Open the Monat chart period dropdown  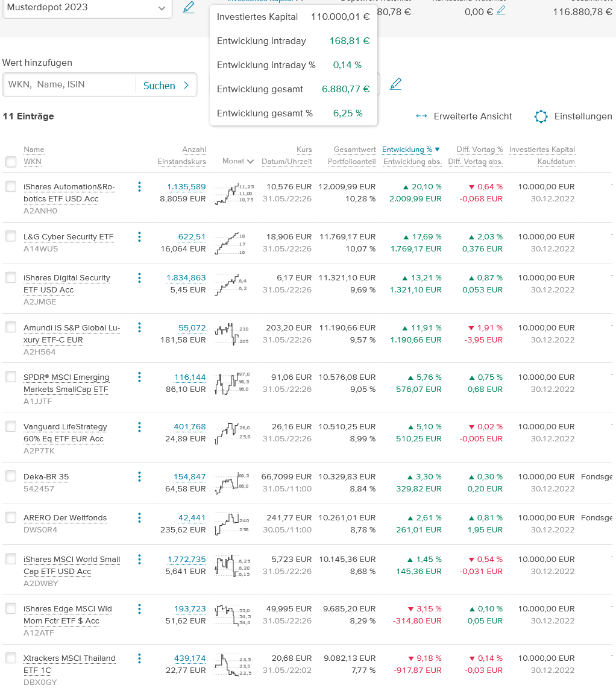238,162
